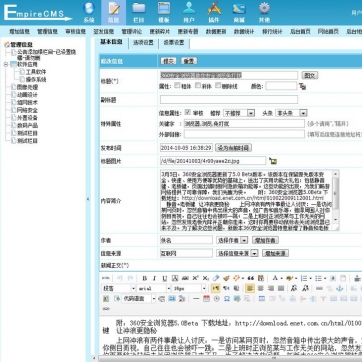Open the arial font dropdown
This screenshot has width=362, height=362.
click(x=154, y=288)
